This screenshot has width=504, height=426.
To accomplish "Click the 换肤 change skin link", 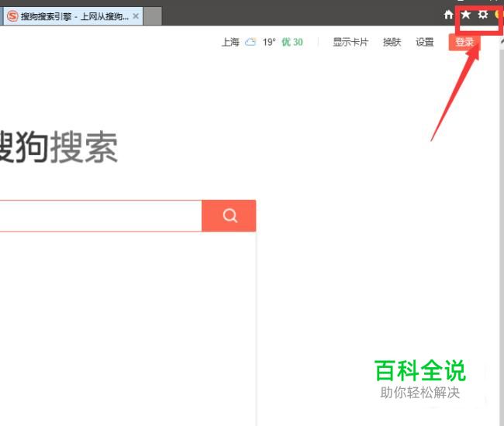I will click(x=392, y=42).
